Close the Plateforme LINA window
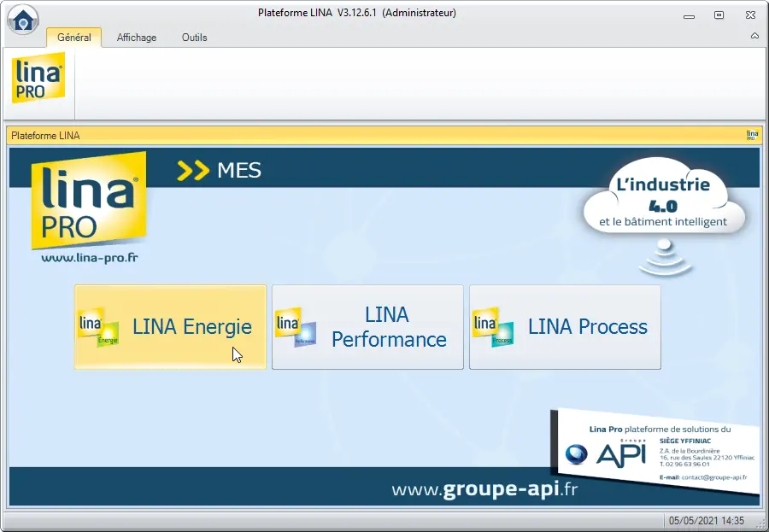The width and height of the screenshot is (769, 532). 750,15
